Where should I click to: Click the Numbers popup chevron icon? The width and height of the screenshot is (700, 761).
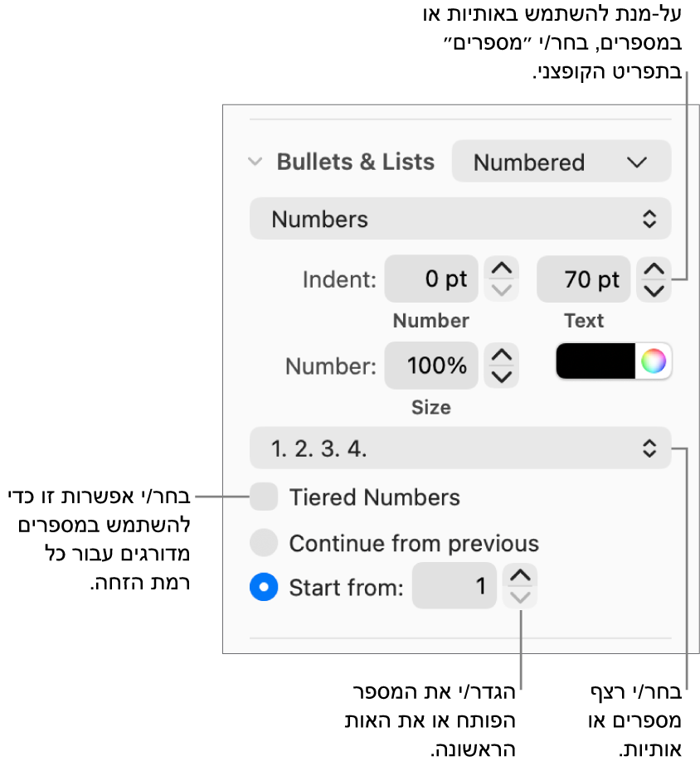click(651, 219)
